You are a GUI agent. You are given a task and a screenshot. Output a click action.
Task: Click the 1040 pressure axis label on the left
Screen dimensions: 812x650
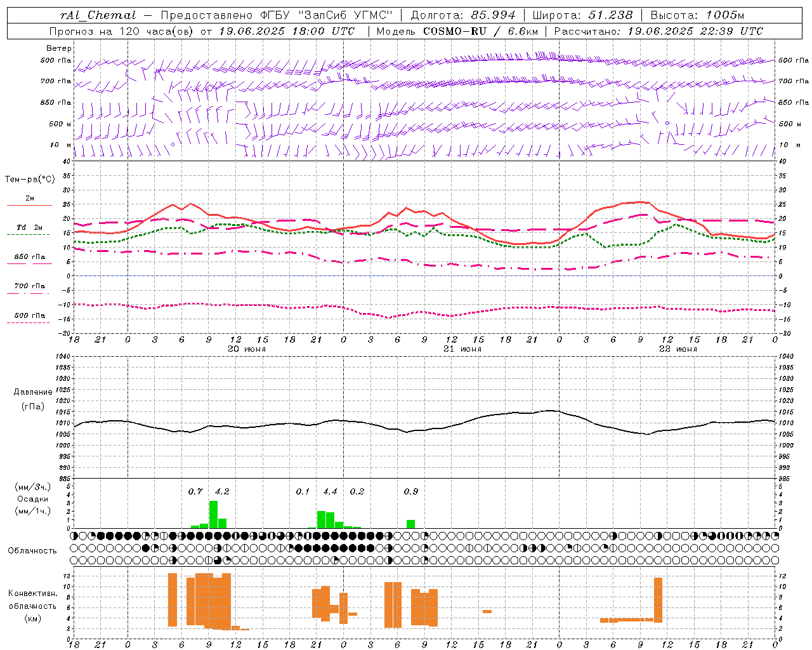63,357
